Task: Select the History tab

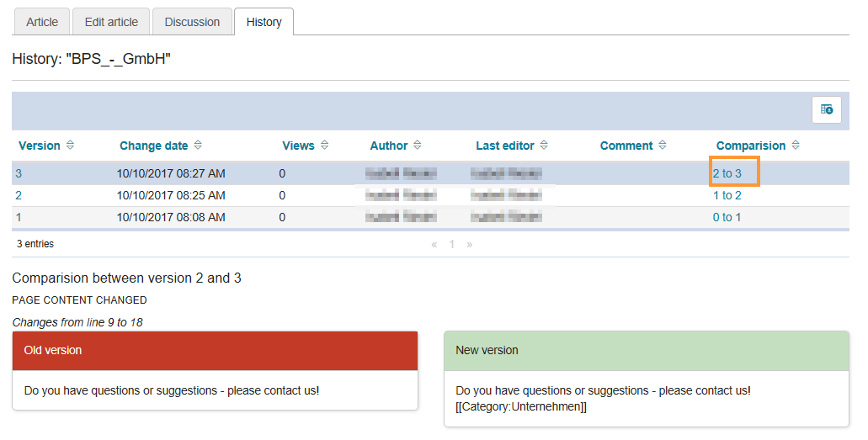Action: coord(264,22)
